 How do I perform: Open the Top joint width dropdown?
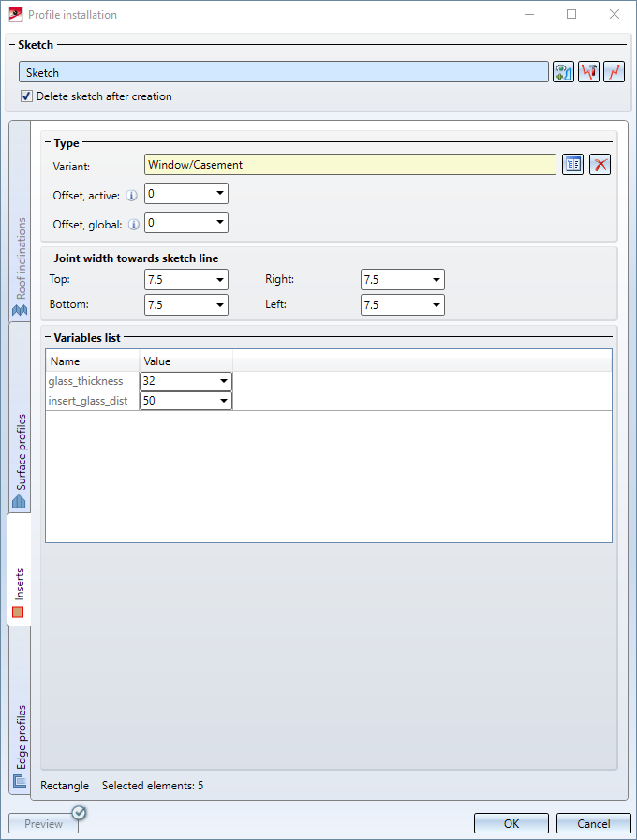[x=219, y=280]
